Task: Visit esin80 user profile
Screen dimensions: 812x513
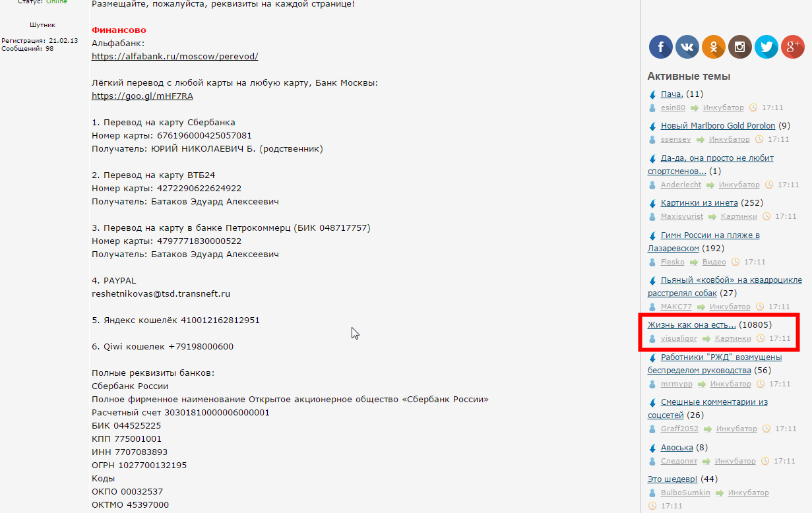Action: (x=673, y=108)
